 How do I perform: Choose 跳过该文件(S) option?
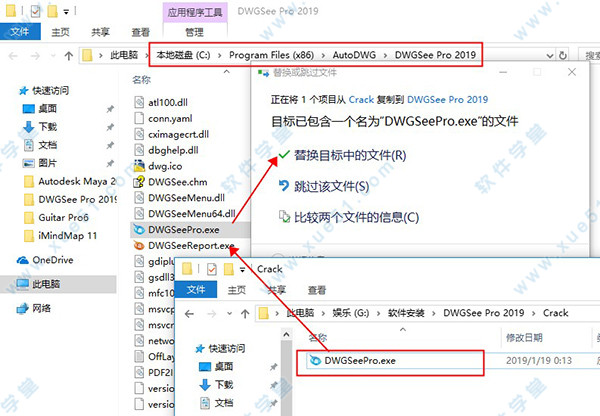[x=331, y=186]
